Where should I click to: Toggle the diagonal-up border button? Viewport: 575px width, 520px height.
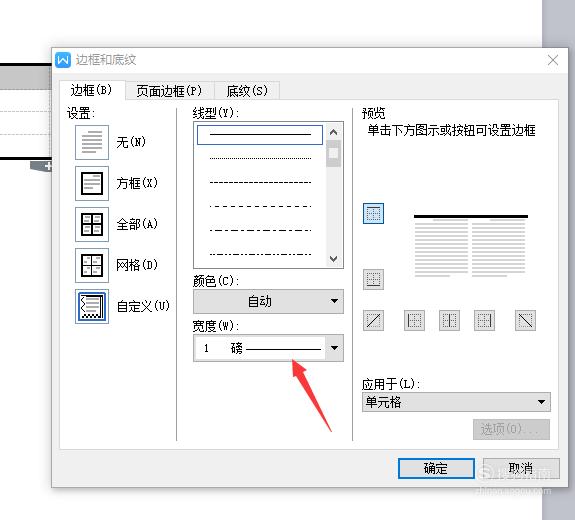(x=373, y=321)
